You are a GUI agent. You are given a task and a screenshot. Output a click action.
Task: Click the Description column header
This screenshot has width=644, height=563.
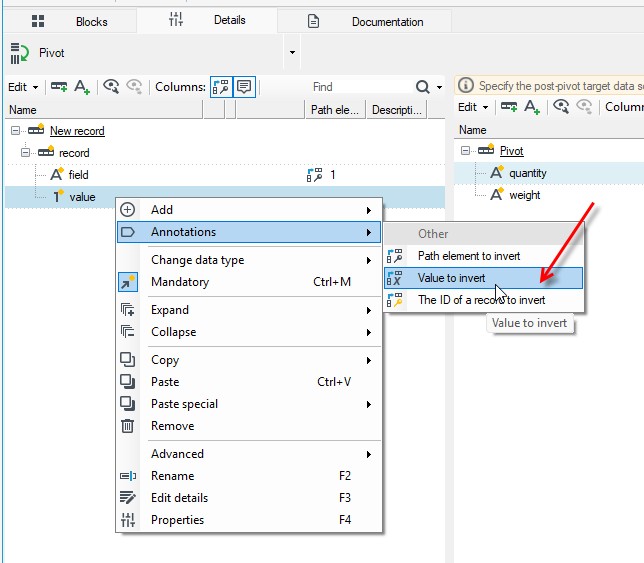point(397,110)
